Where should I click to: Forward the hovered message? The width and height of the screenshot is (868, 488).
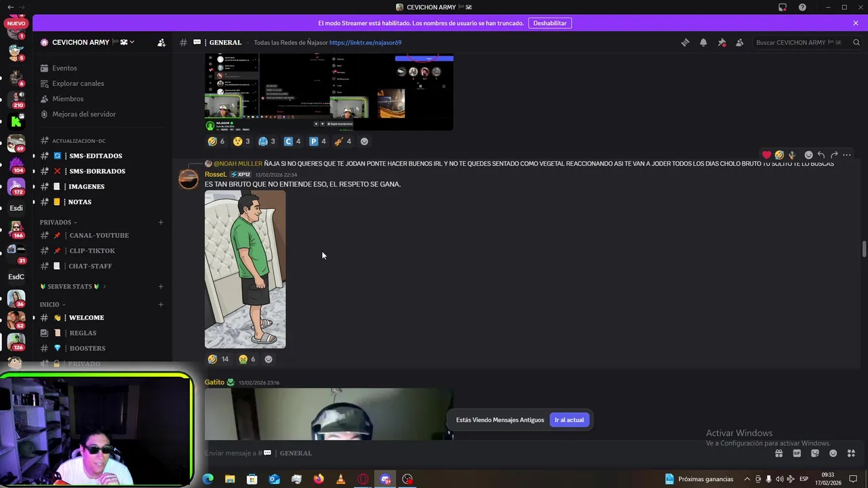834,155
